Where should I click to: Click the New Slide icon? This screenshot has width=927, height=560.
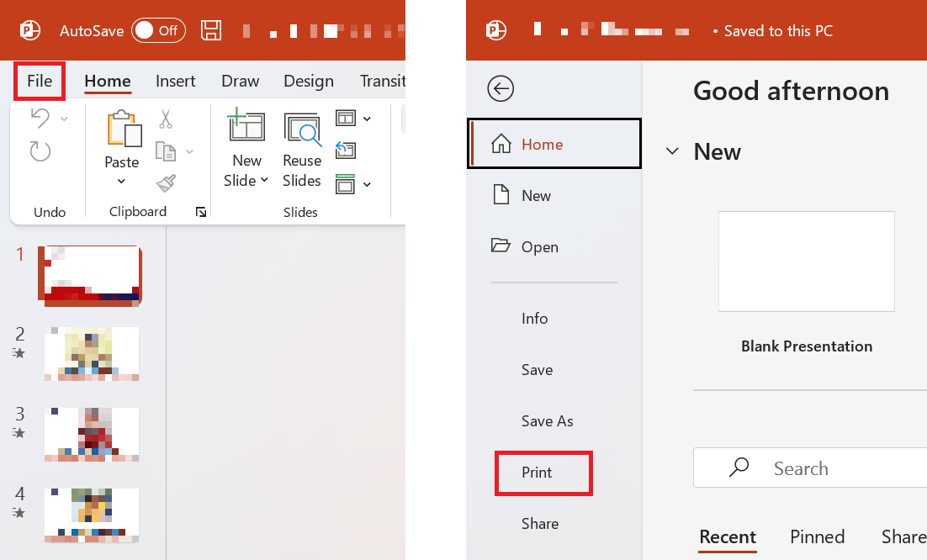[x=246, y=125]
